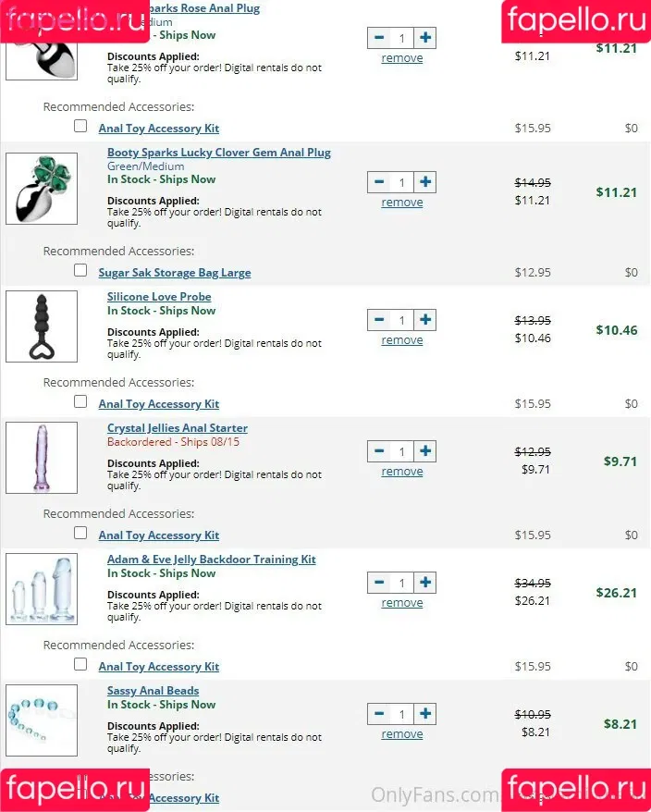Remove Sassy Anal Beads from cart
Image resolution: width=651 pixels, height=812 pixels.
pyautogui.click(x=402, y=734)
